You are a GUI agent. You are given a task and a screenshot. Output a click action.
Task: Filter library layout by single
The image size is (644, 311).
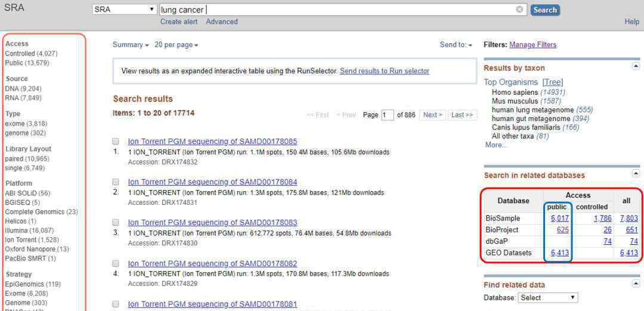click(24, 168)
